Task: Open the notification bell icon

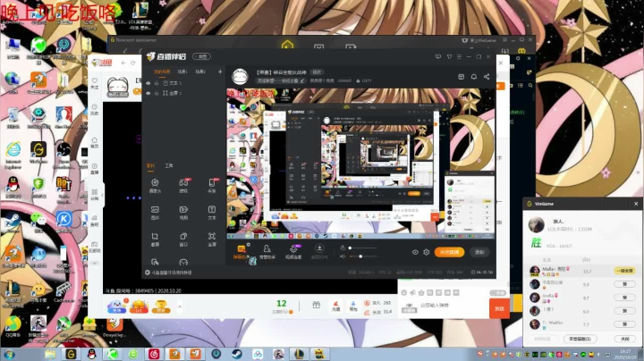Action: (x=473, y=77)
